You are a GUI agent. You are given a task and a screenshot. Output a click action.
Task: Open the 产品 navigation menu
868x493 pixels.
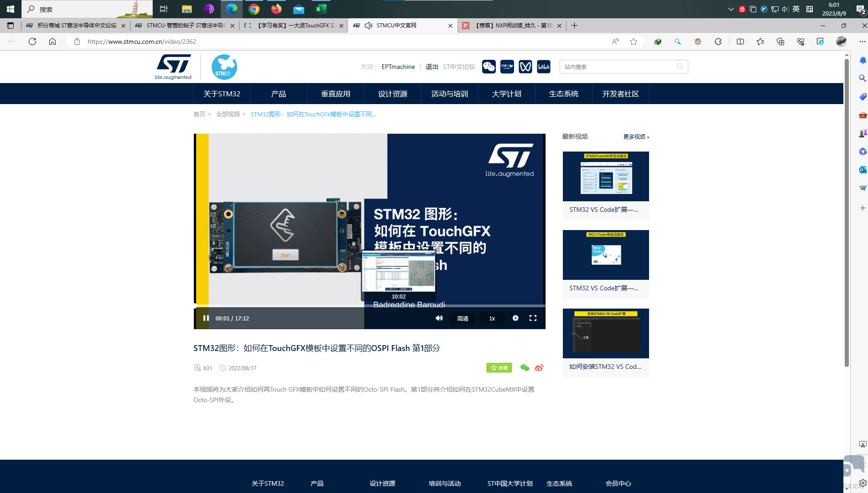279,94
